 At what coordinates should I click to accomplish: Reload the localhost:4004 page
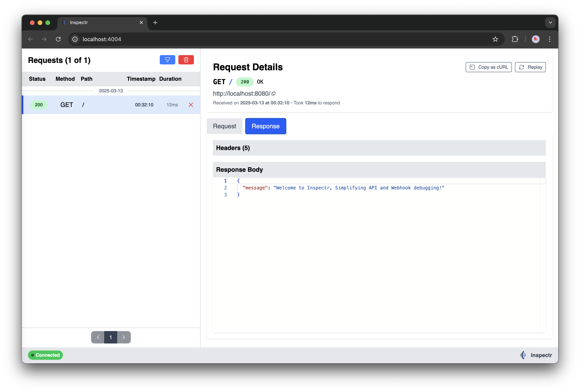(x=58, y=39)
